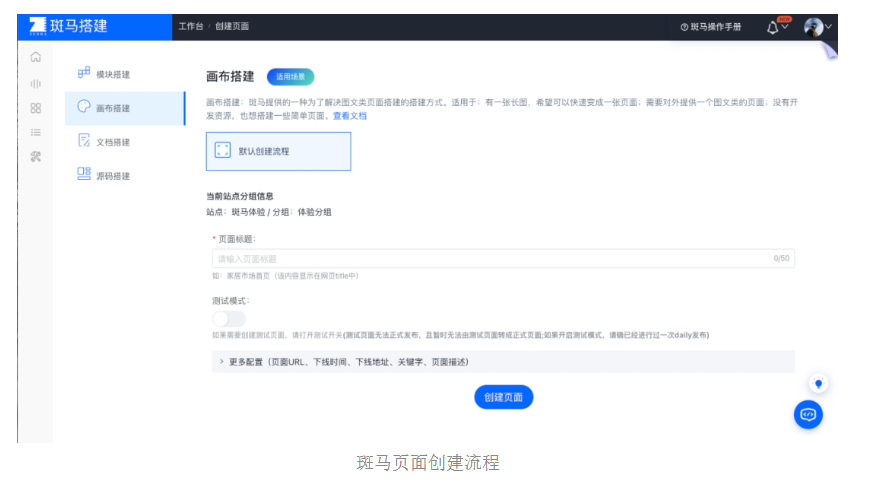The height and width of the screenshot is (495, 876).
Task: Click the 工作台 breadcrumb
Action: (x=191, y=26)
